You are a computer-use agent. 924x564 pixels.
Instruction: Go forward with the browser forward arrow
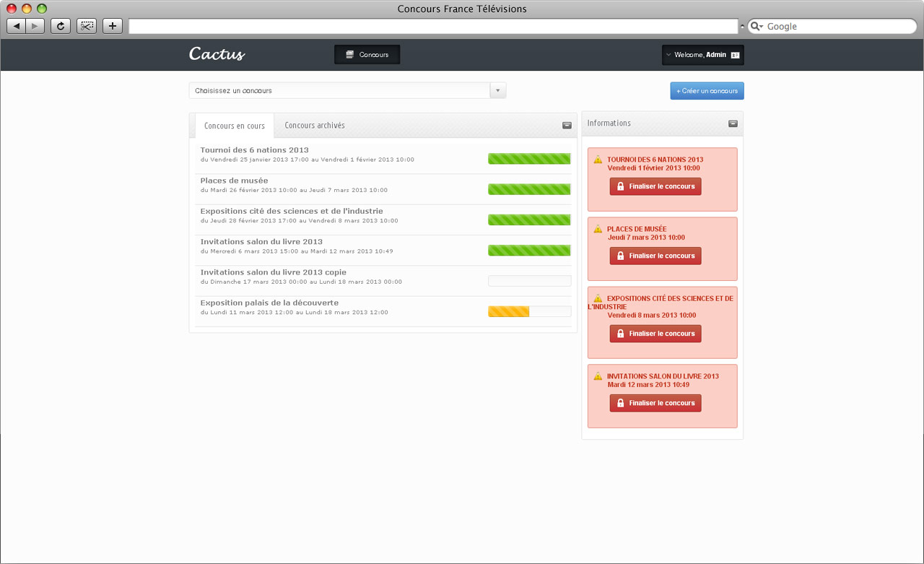[35, 26]
